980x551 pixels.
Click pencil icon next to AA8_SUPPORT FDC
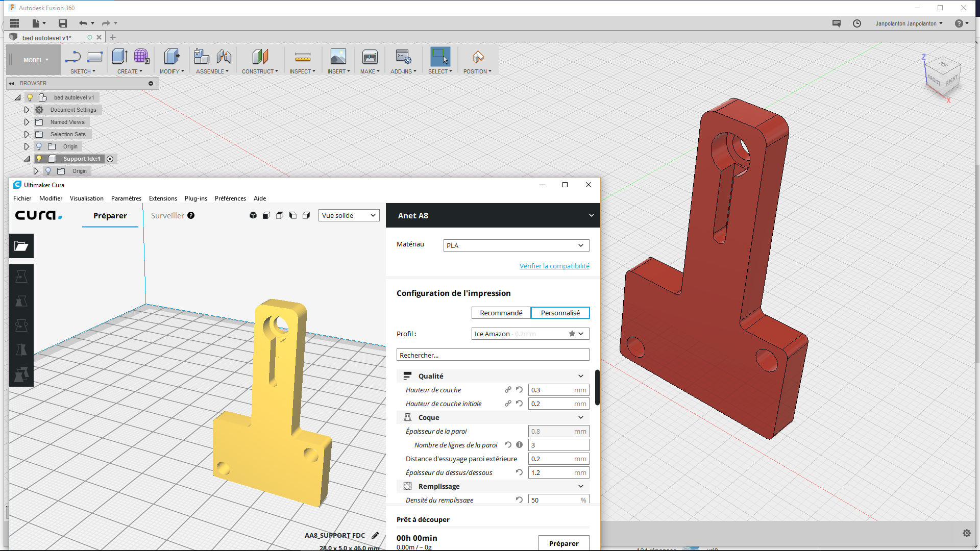(375, 535)
